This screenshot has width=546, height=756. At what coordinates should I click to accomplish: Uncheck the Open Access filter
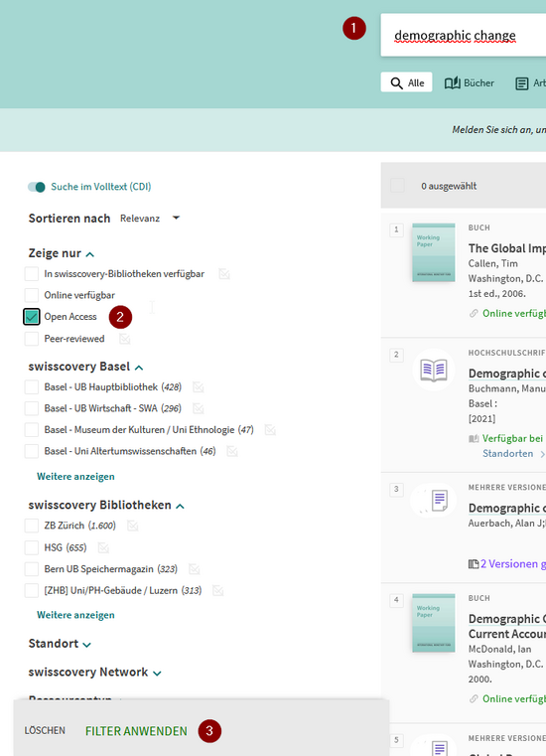[32, 317]
